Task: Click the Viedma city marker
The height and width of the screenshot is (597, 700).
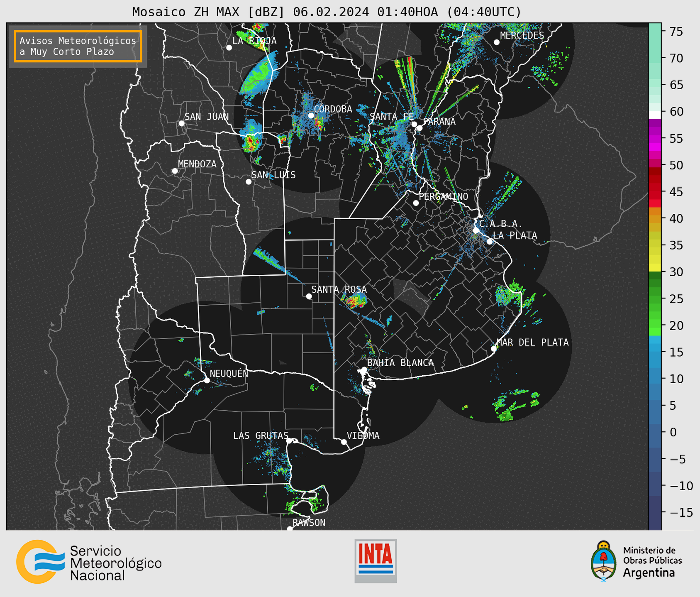Action: (x=344, y=442)
